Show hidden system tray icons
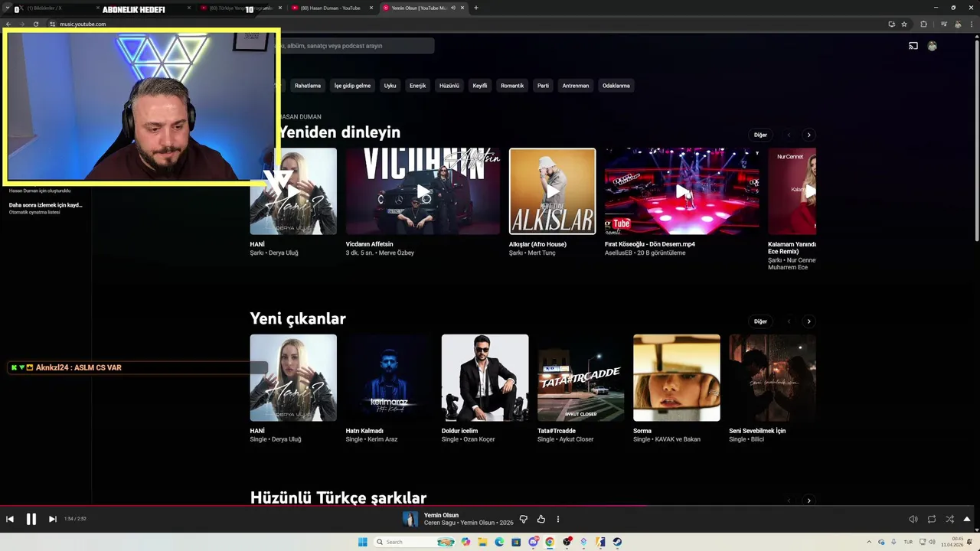 [x=868, y=542]
